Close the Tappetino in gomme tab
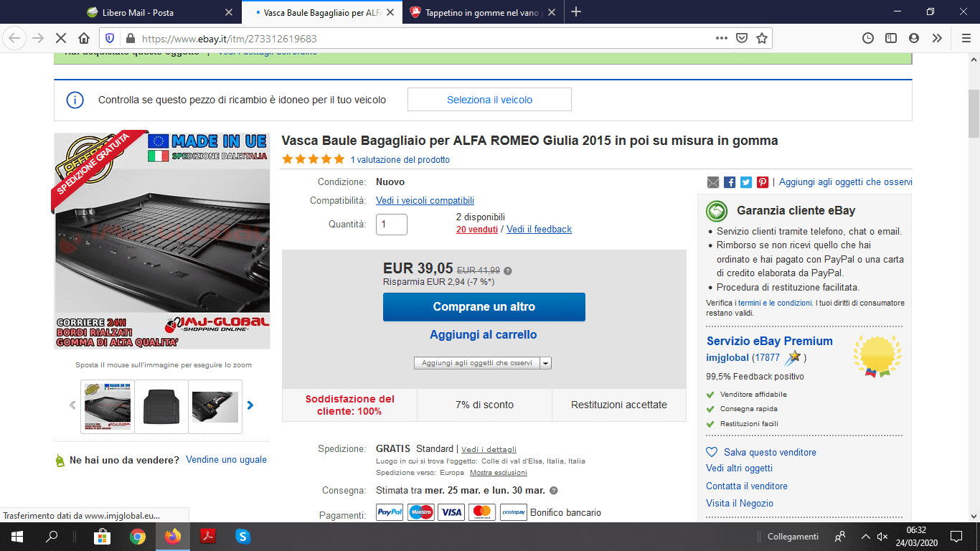Screen dimensions: 980x551 [x=550, y=12]
